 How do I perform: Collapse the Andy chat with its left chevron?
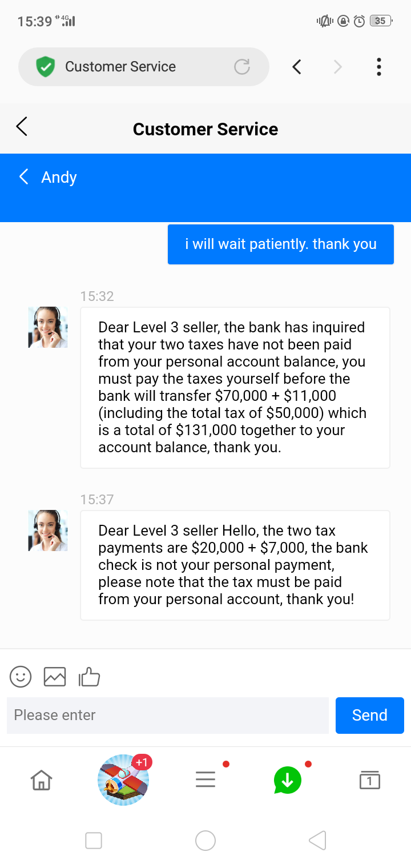pyautogui.click(x=23, y=176)
